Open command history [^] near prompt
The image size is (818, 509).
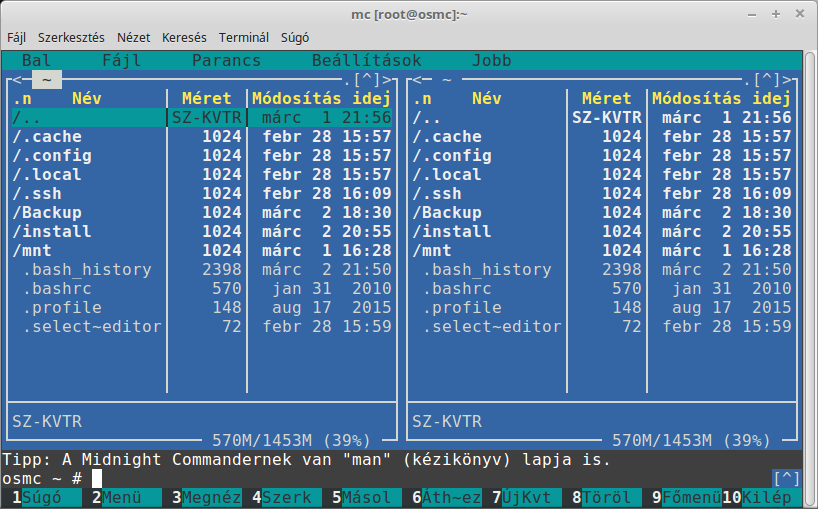(x=787, y=478)
